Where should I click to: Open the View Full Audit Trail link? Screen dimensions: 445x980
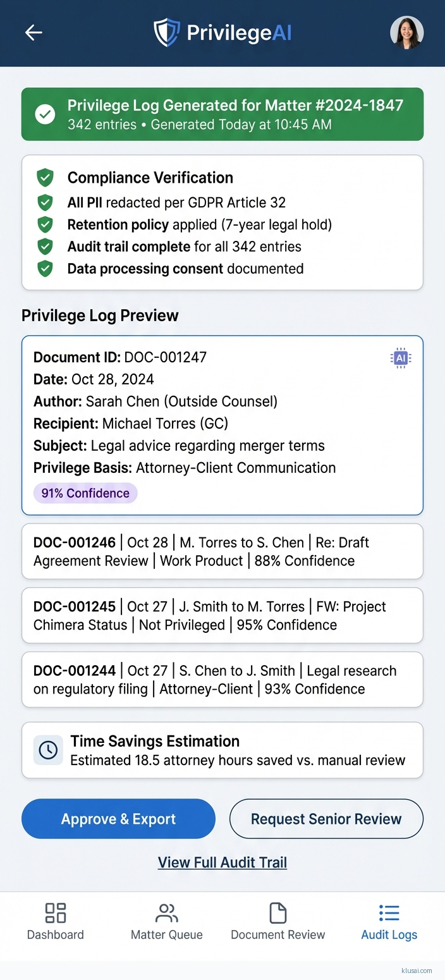click(x=222, y=862)
